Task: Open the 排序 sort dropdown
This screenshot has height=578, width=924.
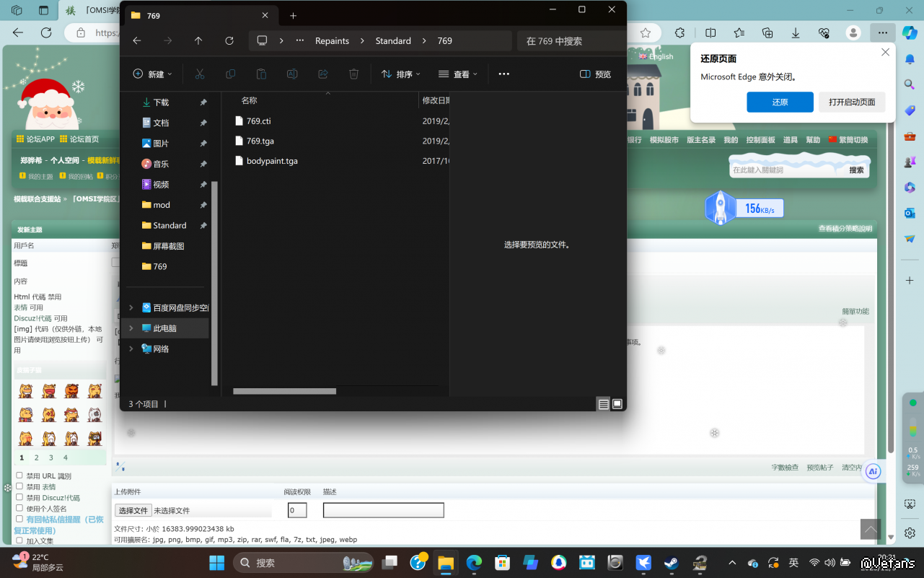Action: pyautogui.click(x=400, y=74)
